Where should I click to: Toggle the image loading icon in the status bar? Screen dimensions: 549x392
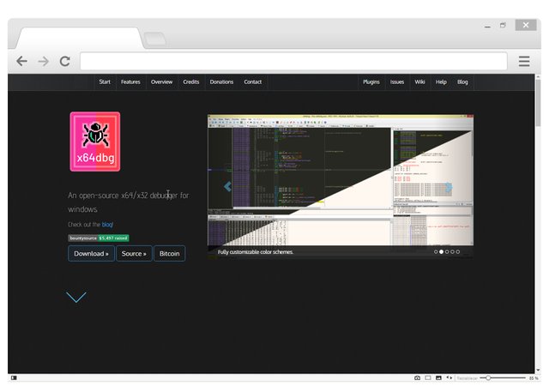point(438,378)
